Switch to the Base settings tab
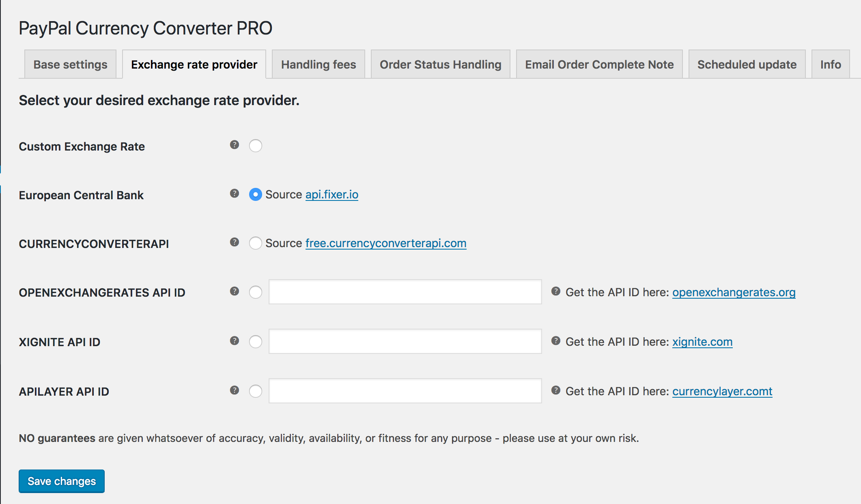Viewport: 861px width, 504px height. (x=70, y=64)
